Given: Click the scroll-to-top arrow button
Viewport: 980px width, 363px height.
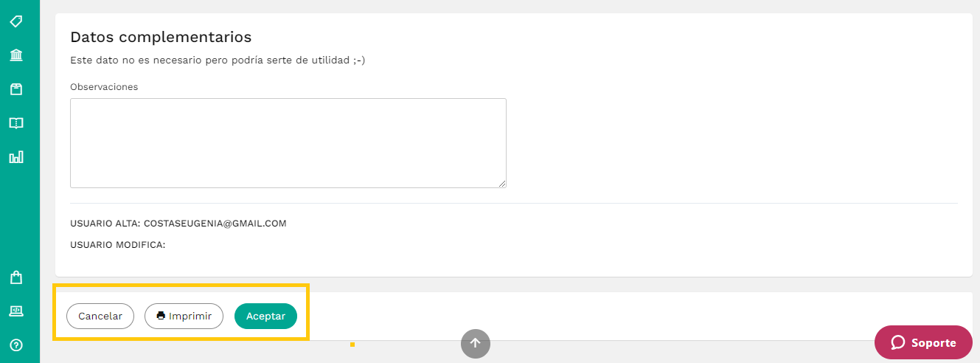Looking at the screenshot, I should pos(476,343).
